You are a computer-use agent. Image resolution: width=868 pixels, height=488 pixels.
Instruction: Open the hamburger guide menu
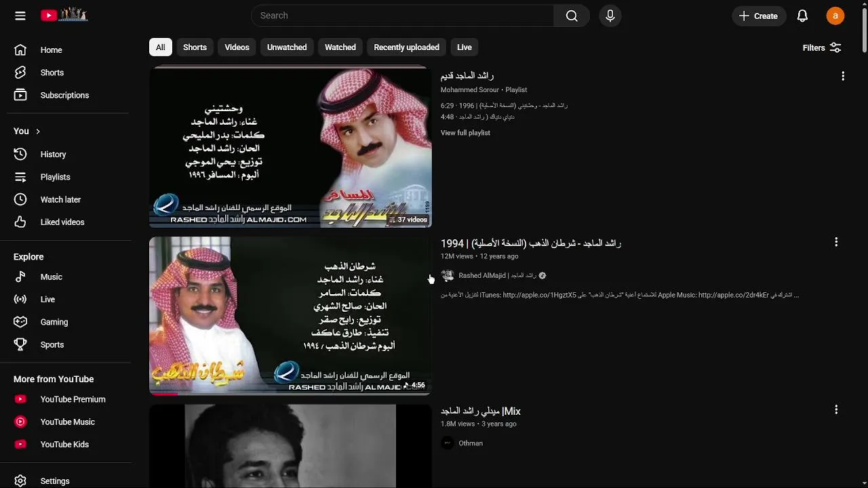pyautogui.click(x=20, y=16)
